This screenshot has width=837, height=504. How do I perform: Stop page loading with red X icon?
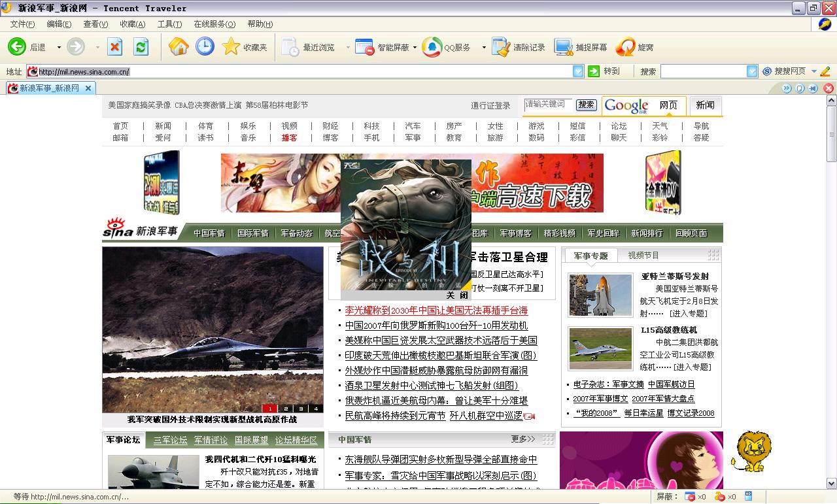[x=115, y=46]
